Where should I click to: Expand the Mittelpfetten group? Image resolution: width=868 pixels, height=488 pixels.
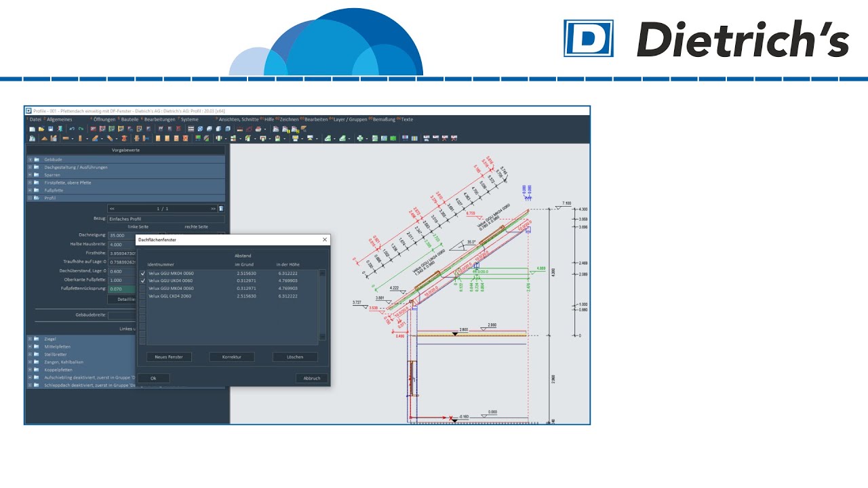click(30, 346)
